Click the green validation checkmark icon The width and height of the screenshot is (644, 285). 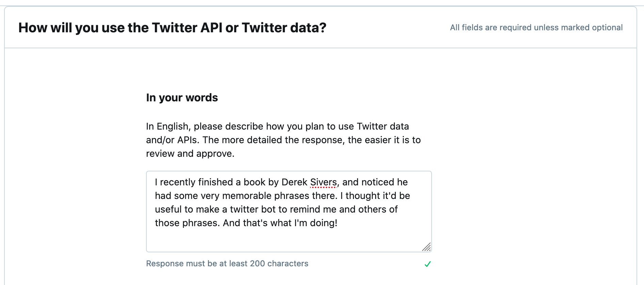(428, 264)
